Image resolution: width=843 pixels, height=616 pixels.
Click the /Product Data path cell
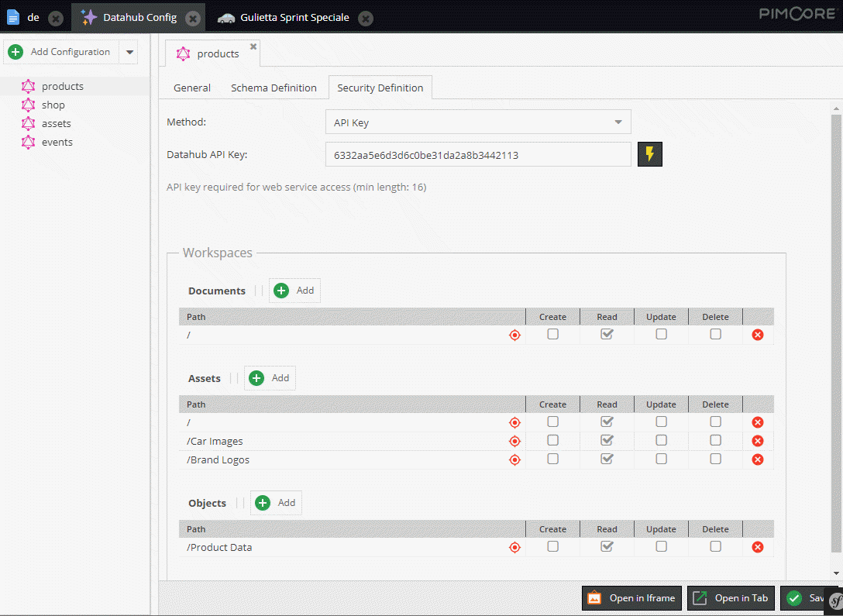point(352,547)
